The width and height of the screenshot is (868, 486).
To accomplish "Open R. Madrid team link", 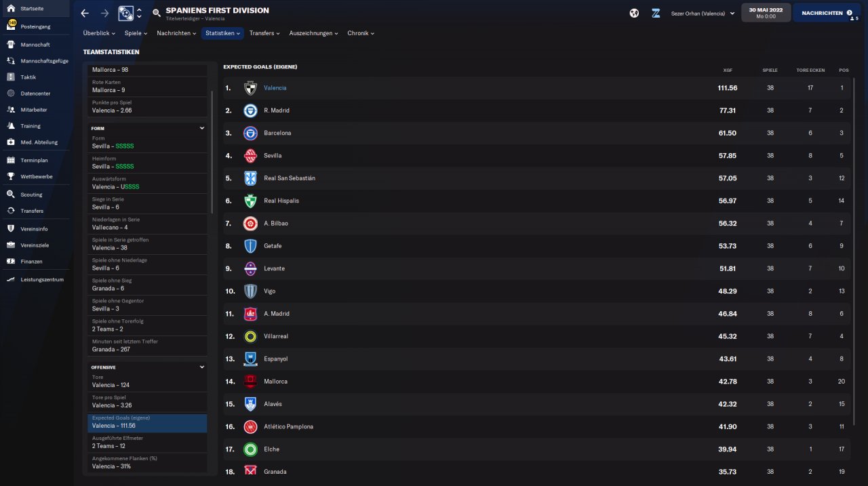I will [x=277, y=110].
